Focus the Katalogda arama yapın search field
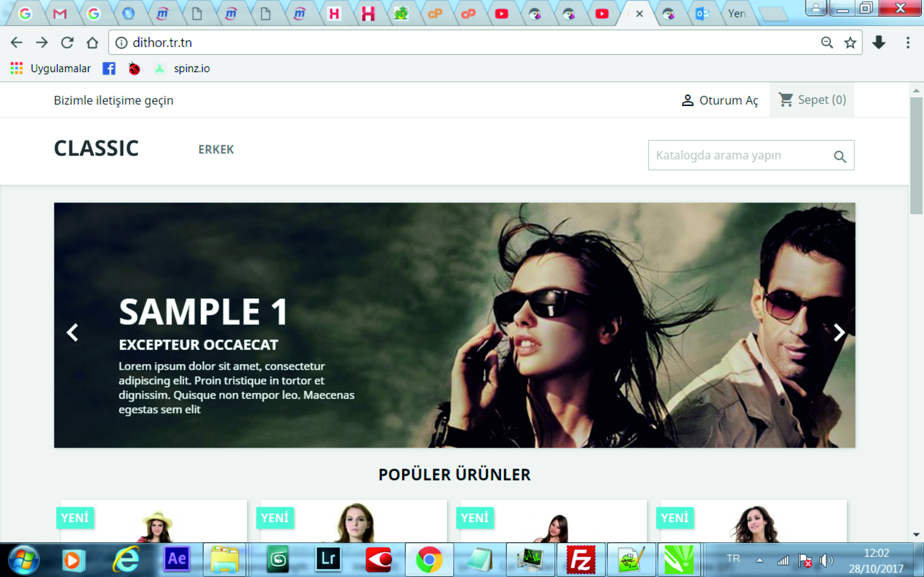The image size is (924, 577). point(741,155)
